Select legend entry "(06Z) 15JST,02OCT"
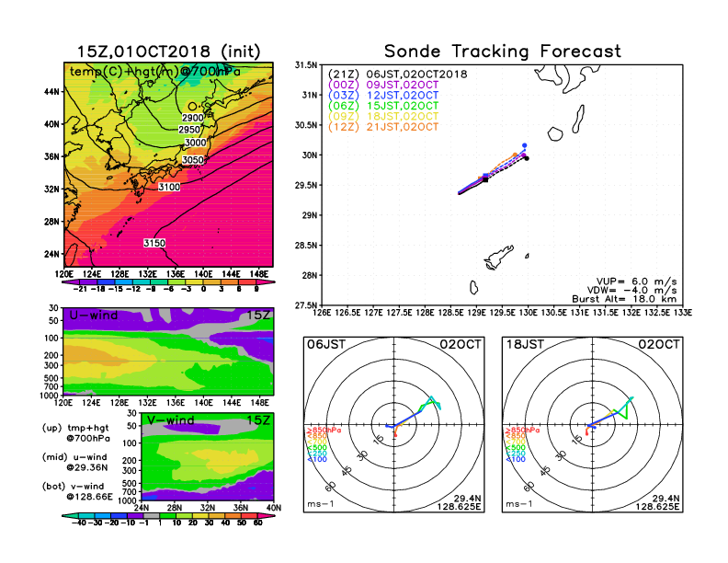The height and width of the screenshot is (563, 728). [x=383, y=107]
